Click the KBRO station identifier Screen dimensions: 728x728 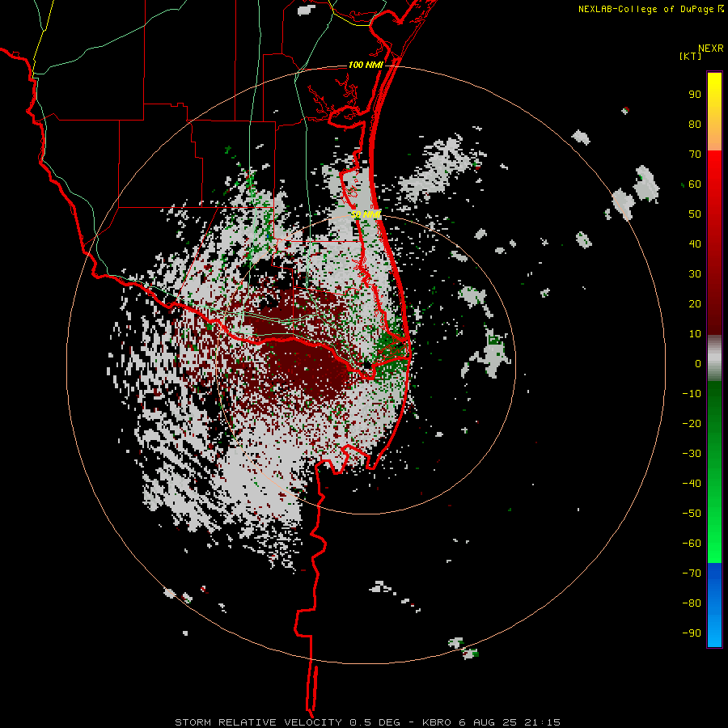(437, 722)
